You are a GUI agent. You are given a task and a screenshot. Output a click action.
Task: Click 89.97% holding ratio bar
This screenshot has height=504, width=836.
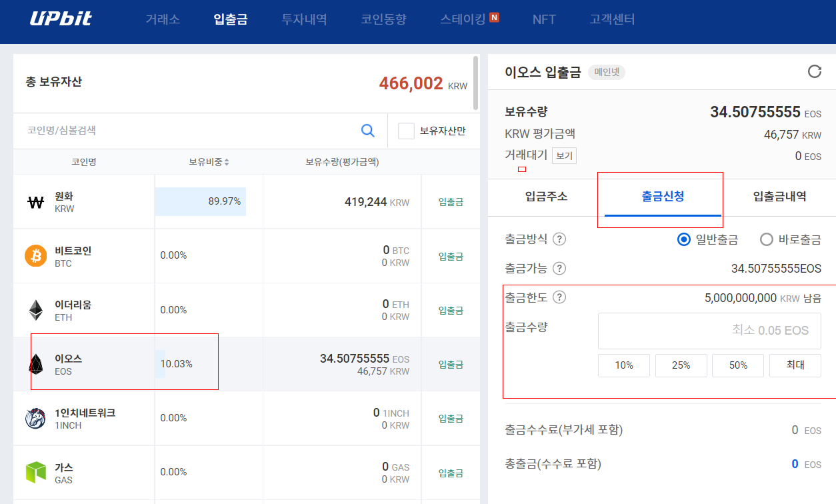[x=201, y=201]
